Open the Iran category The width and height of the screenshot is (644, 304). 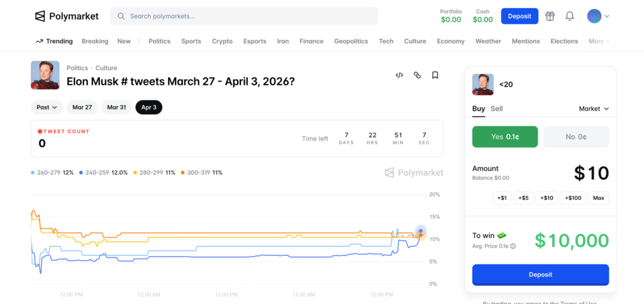283,41
